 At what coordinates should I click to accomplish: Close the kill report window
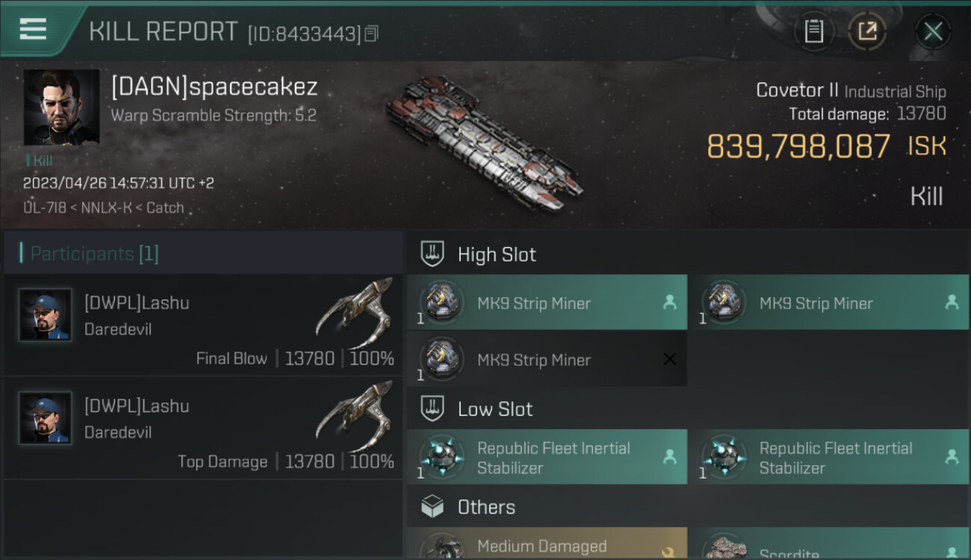point(933,31)
